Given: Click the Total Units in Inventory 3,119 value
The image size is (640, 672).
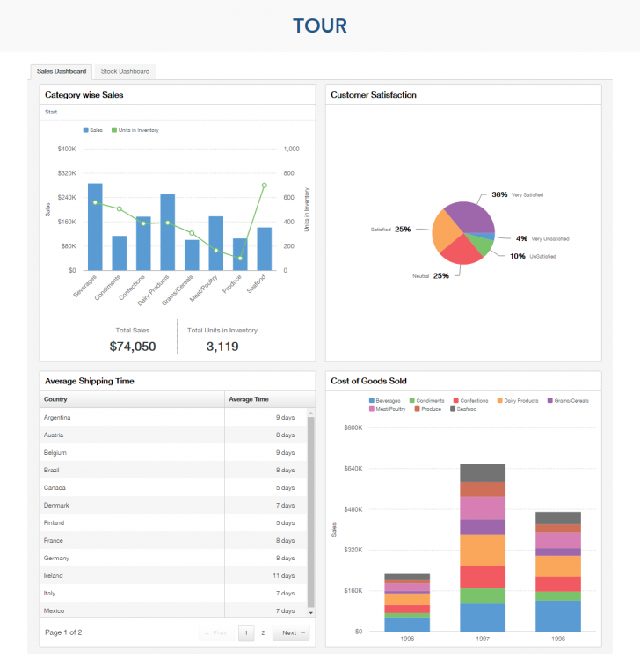Looking at the screenshot, I should point(222,347).
